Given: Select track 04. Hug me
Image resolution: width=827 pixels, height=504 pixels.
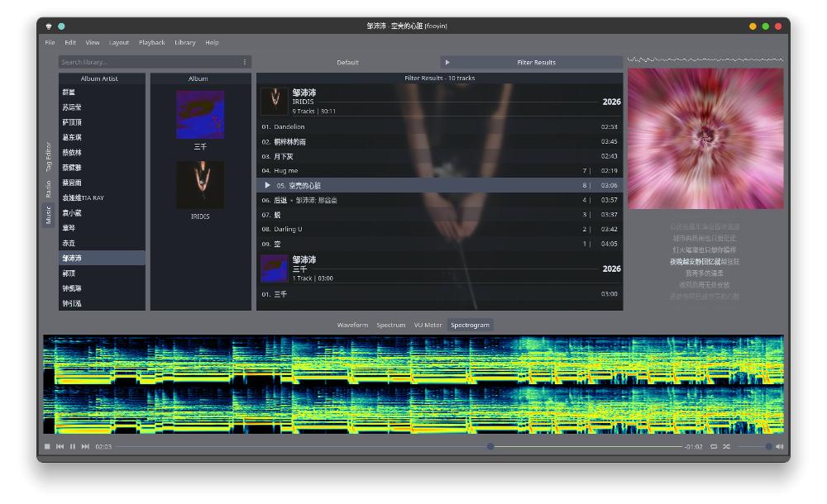Looking at the screenshot, I should pyautogui.click(x=439, y=171).
